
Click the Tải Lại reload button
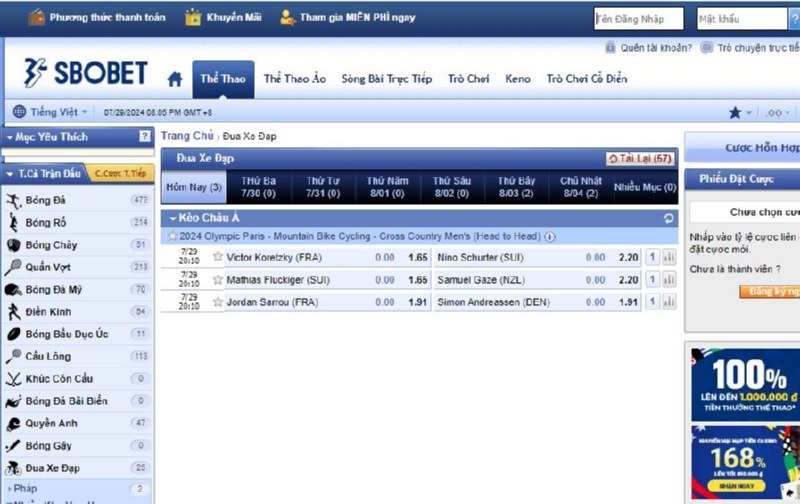point(640,158)
